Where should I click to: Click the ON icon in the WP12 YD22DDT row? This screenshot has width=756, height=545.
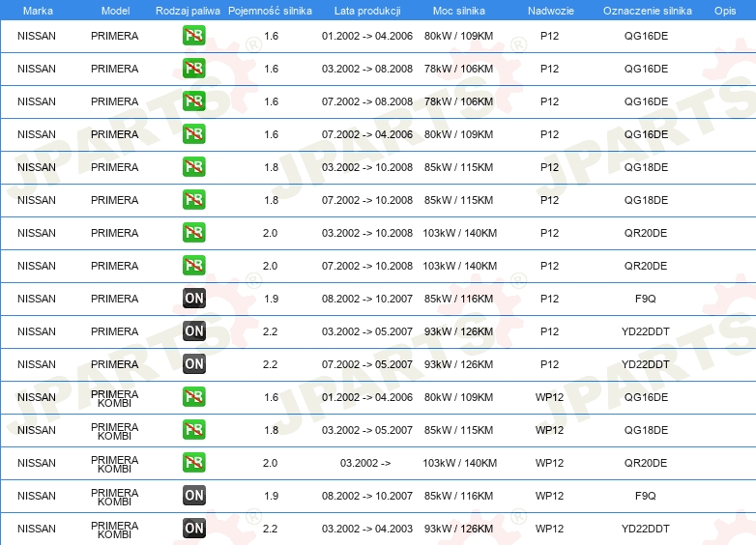[193, 529]
